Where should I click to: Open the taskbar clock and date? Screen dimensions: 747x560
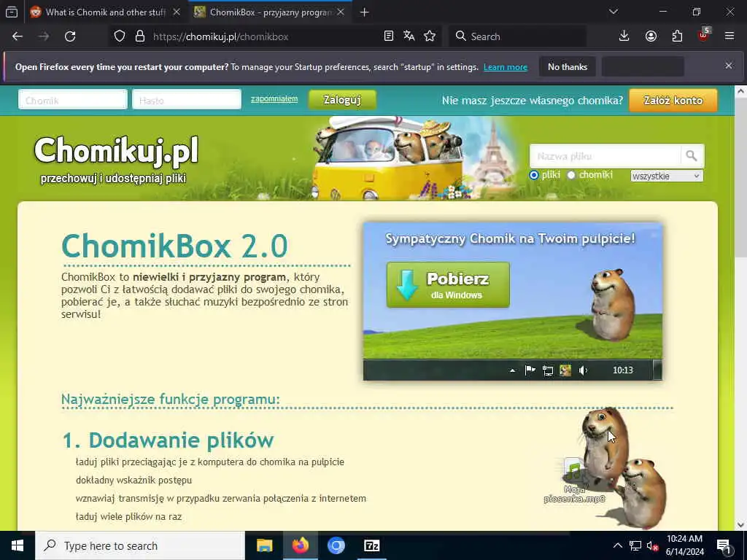[684, 545]
